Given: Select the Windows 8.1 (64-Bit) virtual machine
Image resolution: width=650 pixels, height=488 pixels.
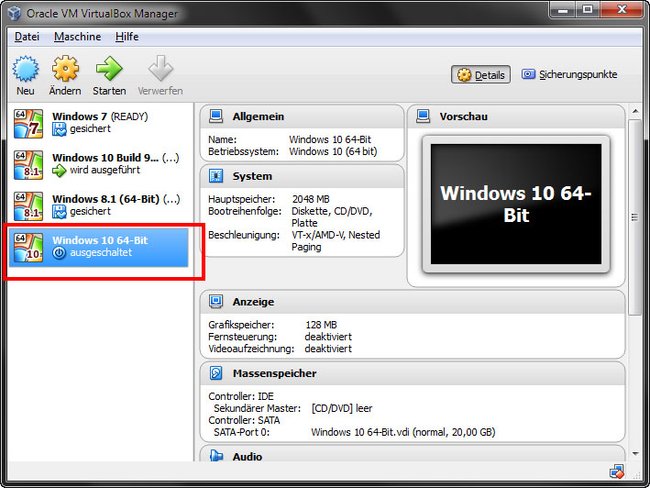Looking at the screenshot, I should tap(99, 206).
